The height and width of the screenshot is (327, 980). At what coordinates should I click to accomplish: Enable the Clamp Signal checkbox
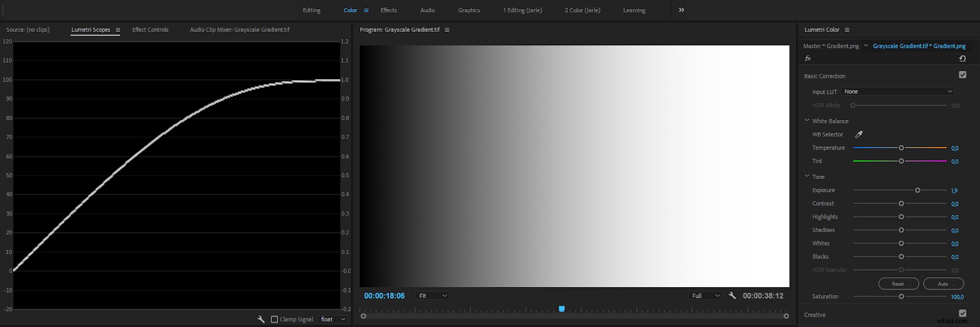point(274,320)
